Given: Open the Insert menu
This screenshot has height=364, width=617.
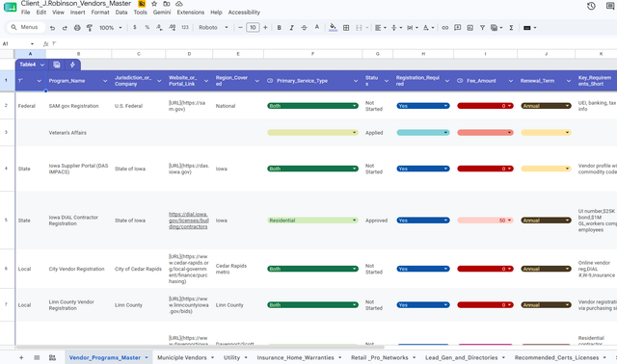Looking at the screenshot, I should (x=77, y=13).
